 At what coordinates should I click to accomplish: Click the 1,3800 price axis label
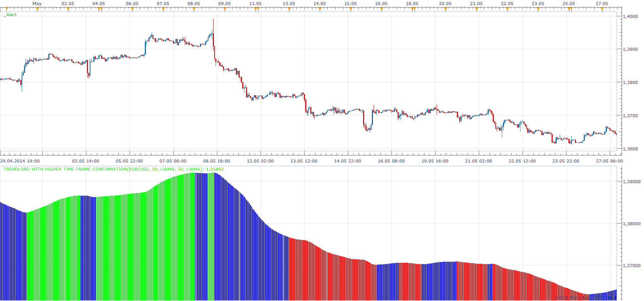point(630,83)
